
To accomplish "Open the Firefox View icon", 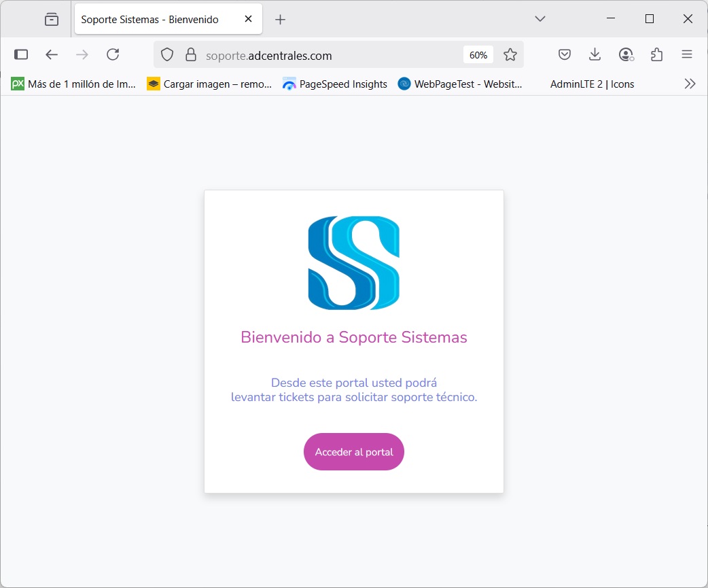I will (x=52, y=19).
